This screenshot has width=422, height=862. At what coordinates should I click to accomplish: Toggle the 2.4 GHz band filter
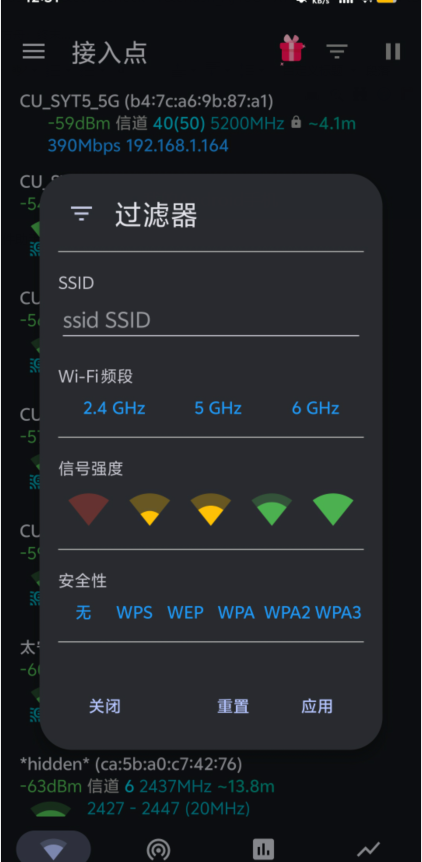tap(114, 408)
